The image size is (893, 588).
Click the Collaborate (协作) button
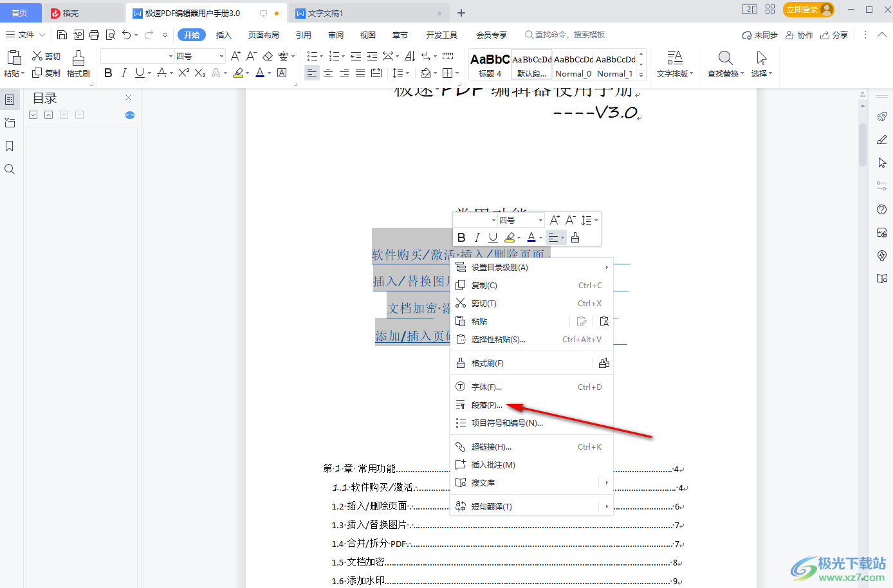coord(800,35)
